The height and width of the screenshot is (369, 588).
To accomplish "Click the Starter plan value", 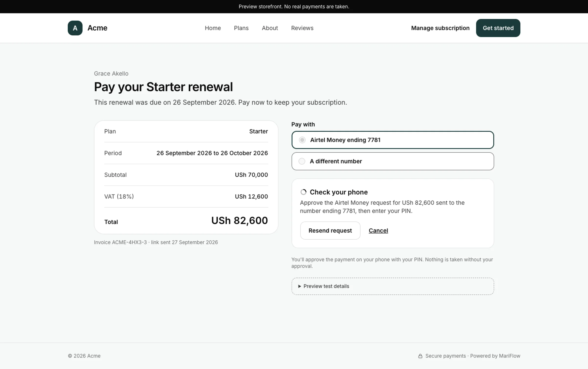I will [258, 131].
